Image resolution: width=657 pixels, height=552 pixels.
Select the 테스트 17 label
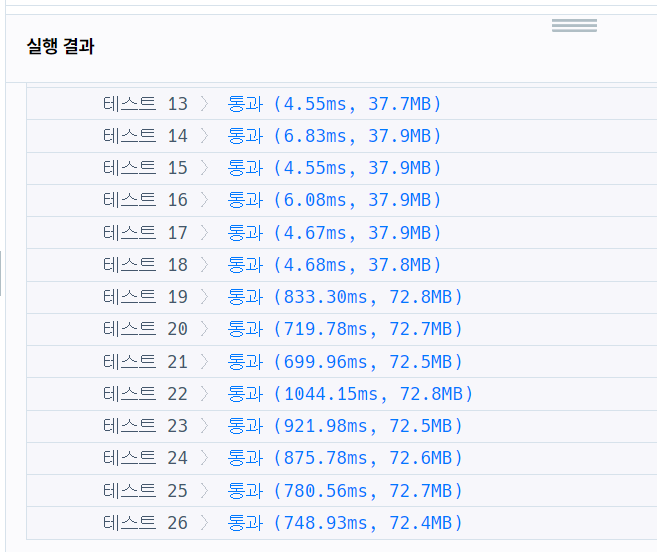pyautogui.click(x=145, y=233)
